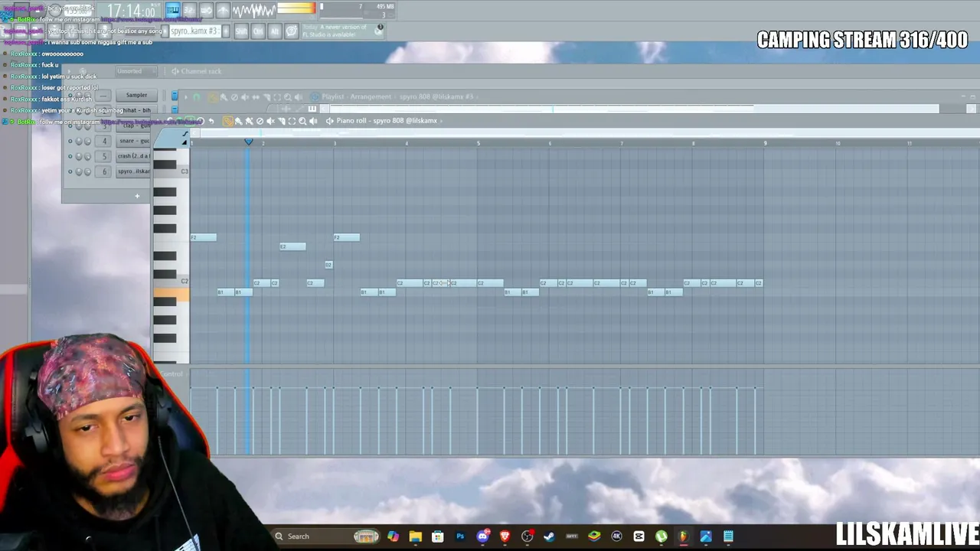Click the Shift key indicator button
Image resolution: width=980 pixels, height=551 pixels.
coord(241,31)
